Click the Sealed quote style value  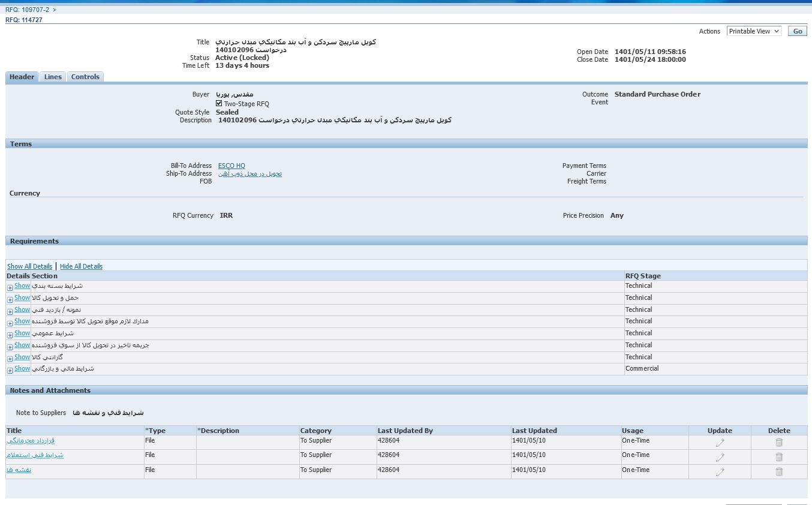pyautogui.click(x=227, y=112)
